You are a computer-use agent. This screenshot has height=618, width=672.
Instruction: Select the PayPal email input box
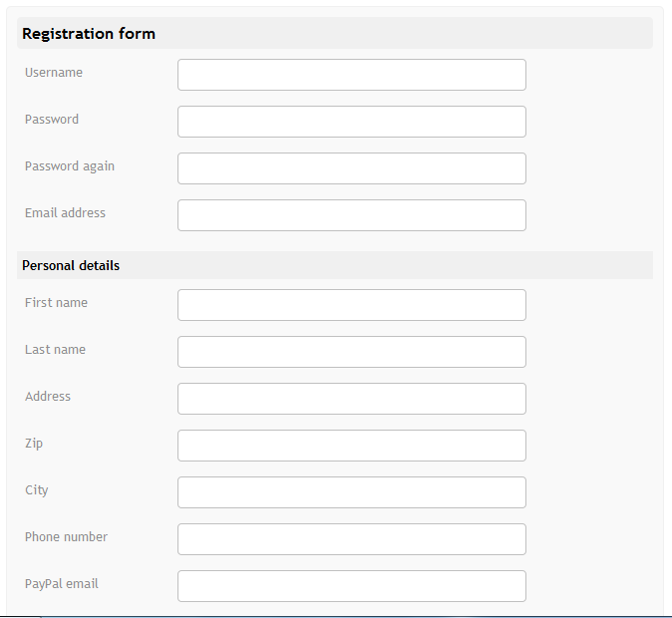(351, 586)
